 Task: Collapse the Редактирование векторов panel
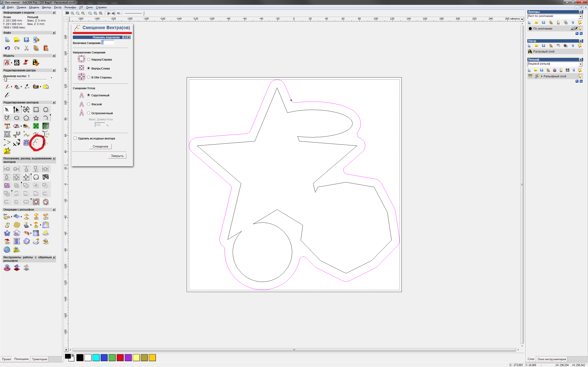[54, 103]
